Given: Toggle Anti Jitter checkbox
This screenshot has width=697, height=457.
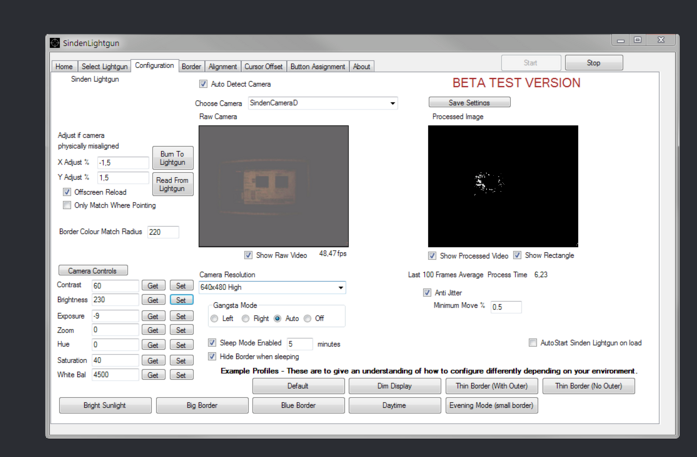Looking at the screenshot, I should pos(427,293).
